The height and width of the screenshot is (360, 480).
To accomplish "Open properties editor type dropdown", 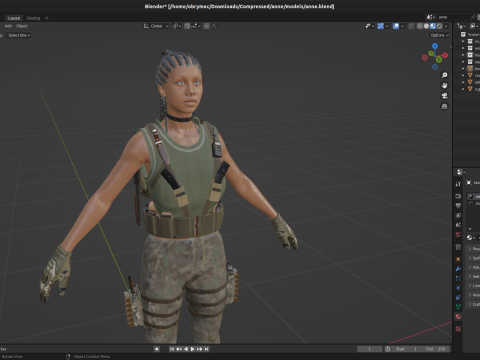I will 461,172.
